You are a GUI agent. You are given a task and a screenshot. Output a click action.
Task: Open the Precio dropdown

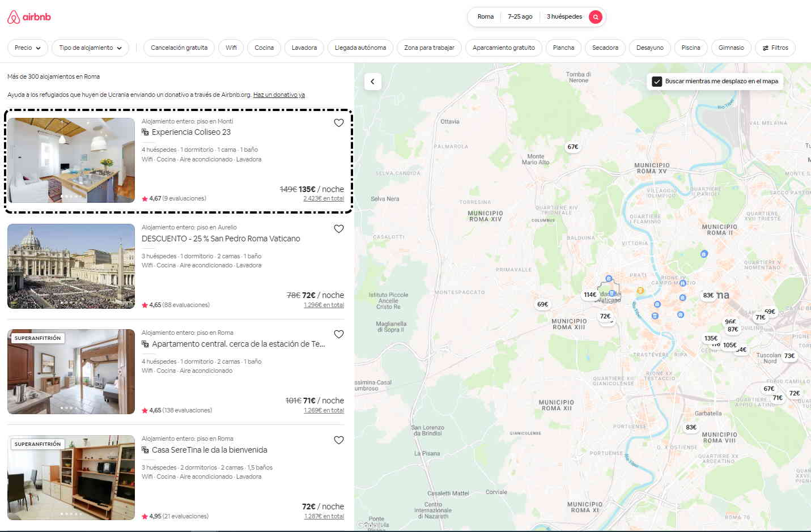point(27,48)
